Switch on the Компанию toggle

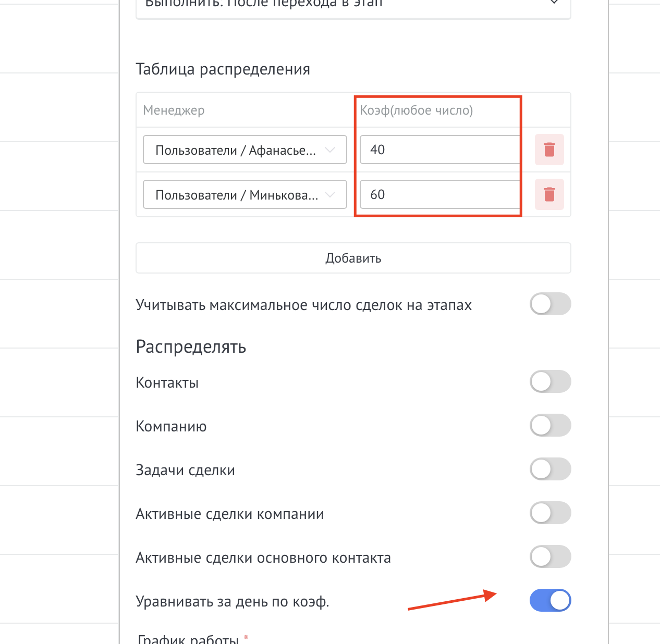tap(550, 426)
